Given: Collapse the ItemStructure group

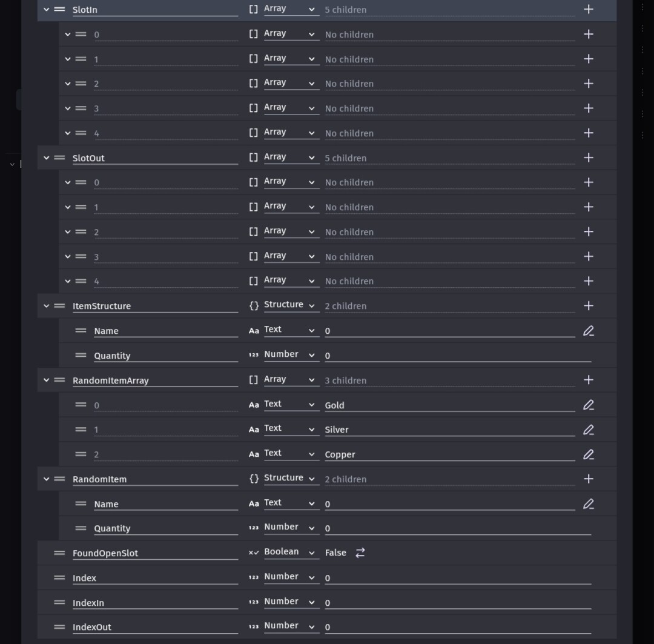Looking at the screenshot, I should (47, 306).
